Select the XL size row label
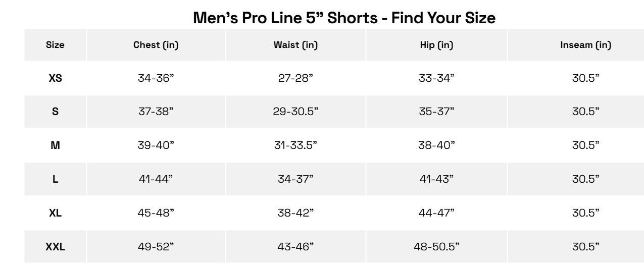This screenshot has width=644, height=265. (55, 213)
